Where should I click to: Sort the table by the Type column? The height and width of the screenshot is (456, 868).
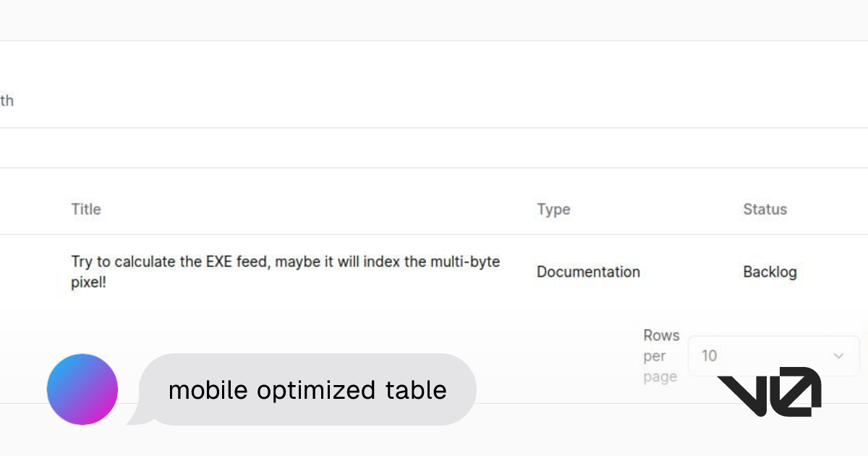[553, 209]
